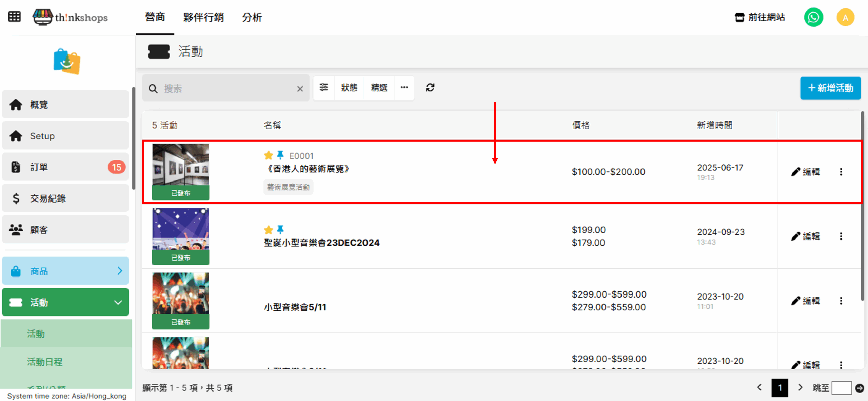Toggle the star on E0001 activity
Viewport: 868px width, 401px height.
[x=269, y=155]
